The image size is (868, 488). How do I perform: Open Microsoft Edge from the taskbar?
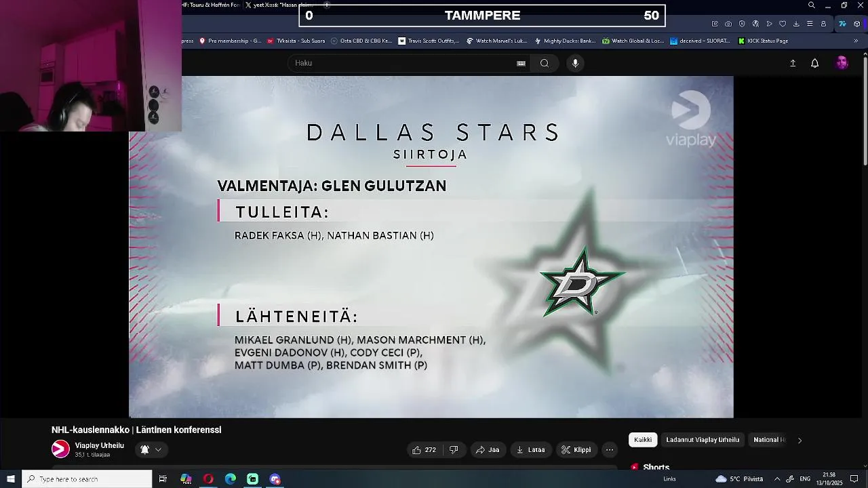pyautogui.click(x=231, y=479)
